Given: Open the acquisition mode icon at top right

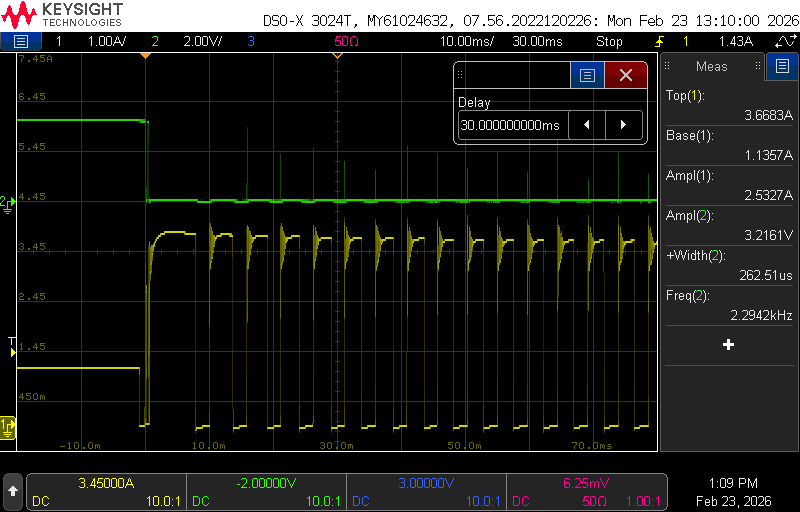Looking at the screenshot, I should (785, 41).
